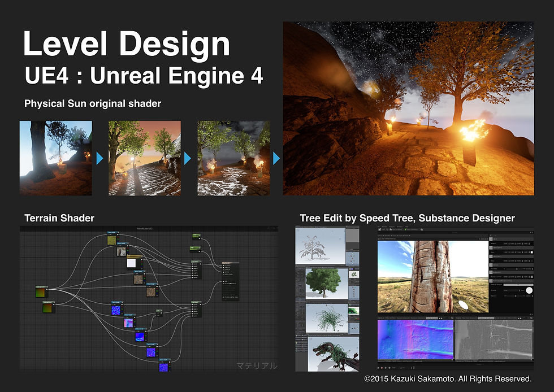The image size is (554, 392).
Task: Click the bark trunk 3D view in Substance Designer
Action: click(433, 277)
